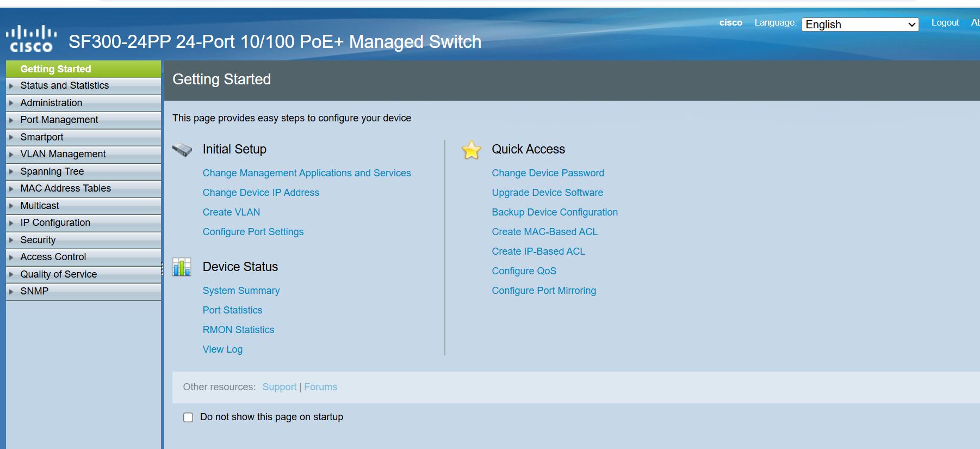This screenshot has height=449, width=980.
Task: Open the RMON Statistics link
Action: (x=238, y=330)
